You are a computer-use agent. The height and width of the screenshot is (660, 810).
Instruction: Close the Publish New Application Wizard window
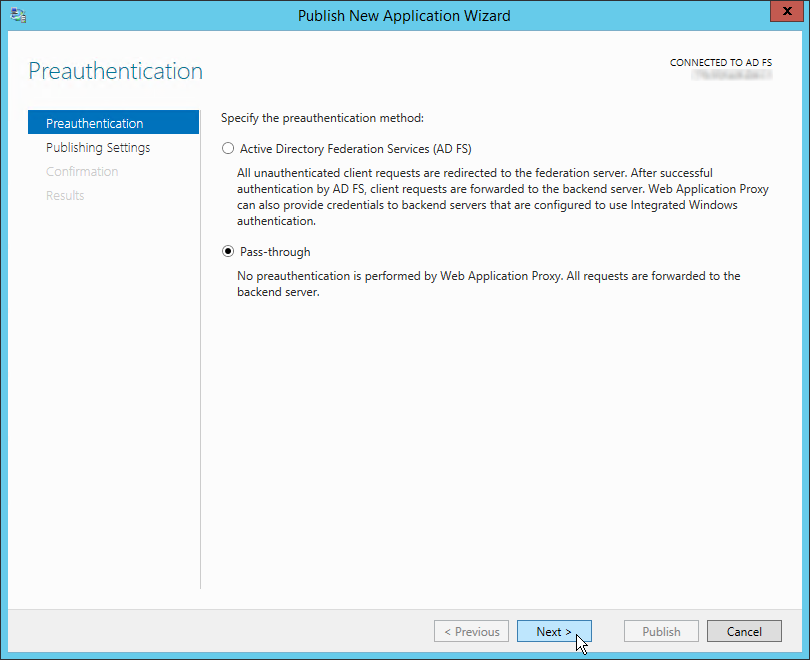pos(787,11)
